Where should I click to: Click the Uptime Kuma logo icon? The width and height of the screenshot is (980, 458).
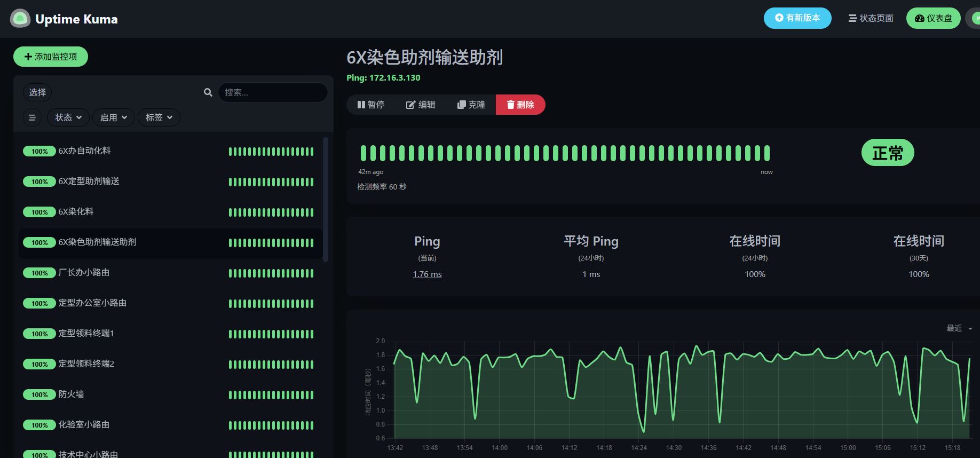20,19
